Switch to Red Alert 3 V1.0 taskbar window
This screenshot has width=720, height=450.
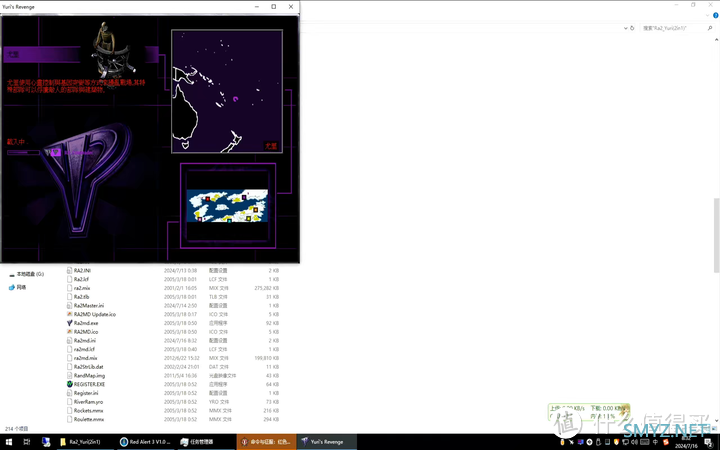tap(146, 442)
